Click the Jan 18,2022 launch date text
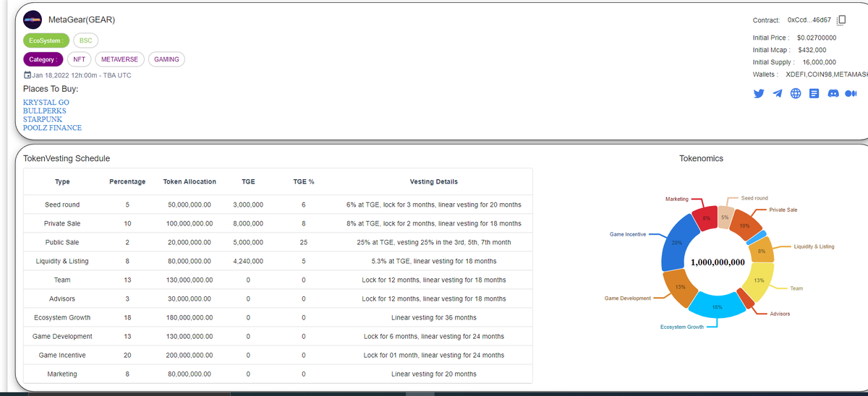This screenshot has height=396, width=868. tap(82, 75)
